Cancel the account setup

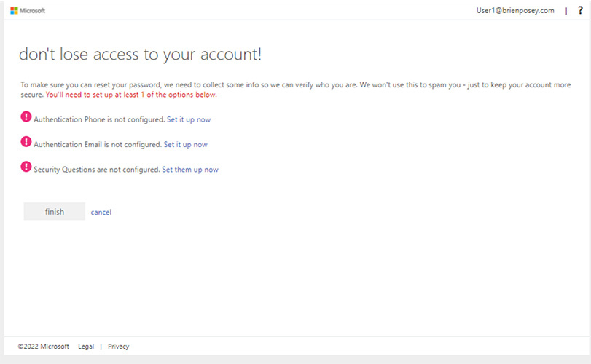pyautogui.click(x=101, y=212)
